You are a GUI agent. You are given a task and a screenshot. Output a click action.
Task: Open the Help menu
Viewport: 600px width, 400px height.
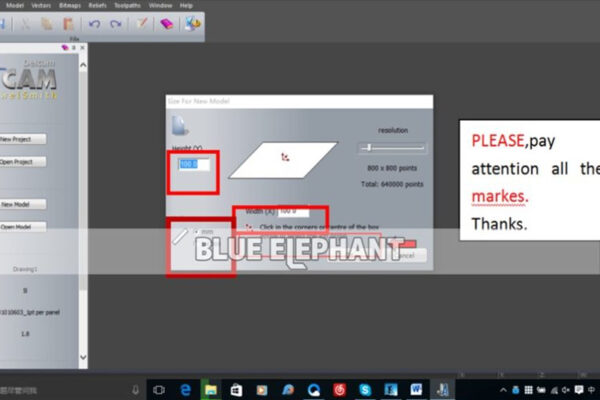tap(186, 6)
